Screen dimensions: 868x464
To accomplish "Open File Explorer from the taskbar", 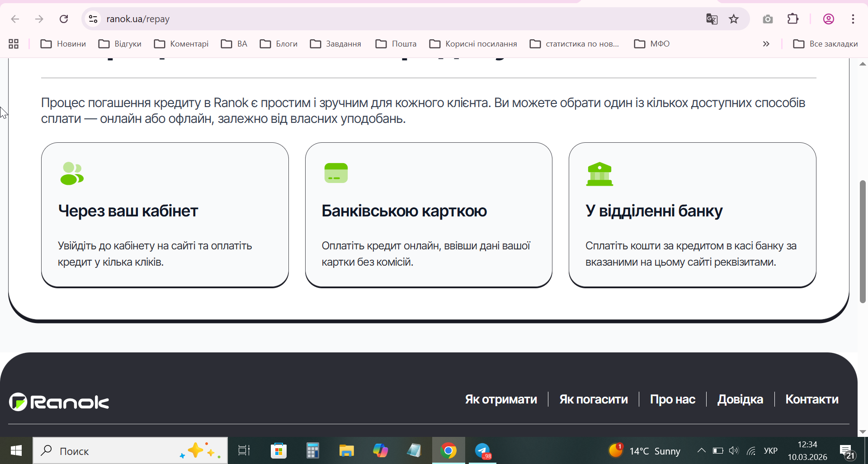I will [346, 450].
